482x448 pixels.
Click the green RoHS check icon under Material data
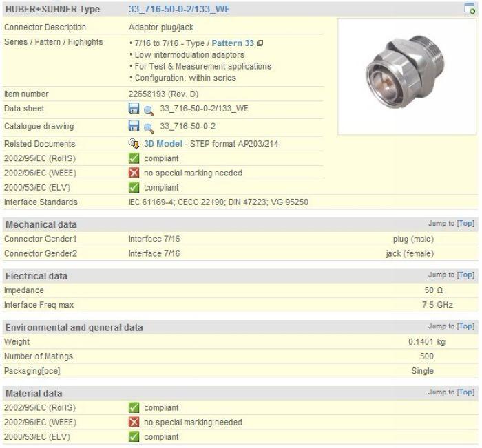point(134,407)
